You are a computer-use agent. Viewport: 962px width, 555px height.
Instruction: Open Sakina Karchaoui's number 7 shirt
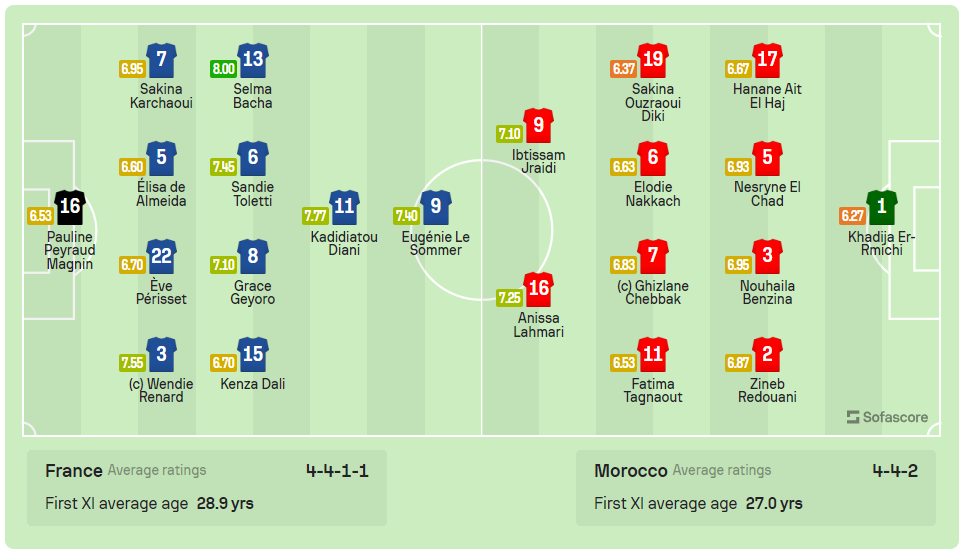162,60
